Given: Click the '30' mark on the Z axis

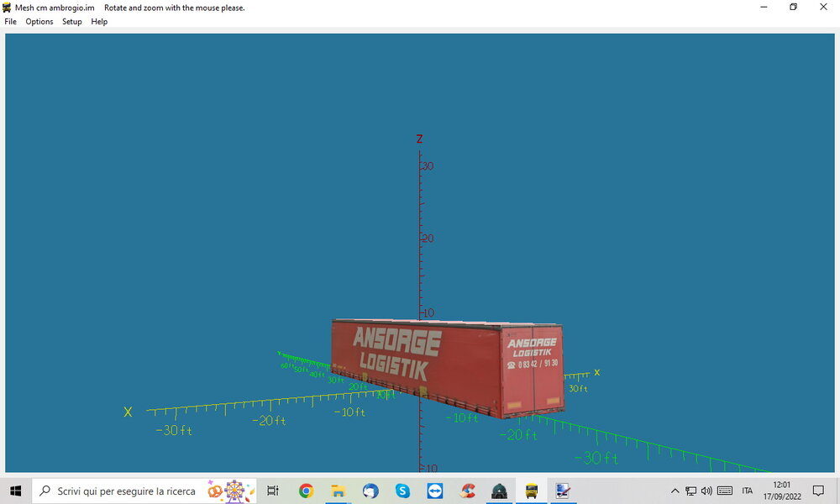Looking at the screenshot, I should (428, 166).
